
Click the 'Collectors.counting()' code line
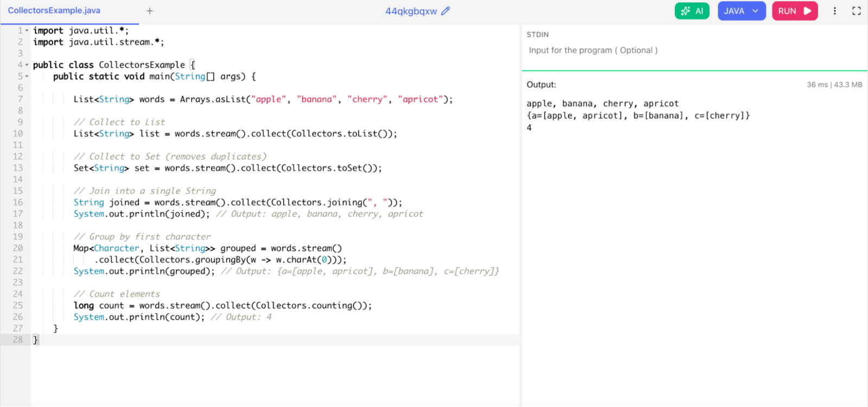[222, 306]
